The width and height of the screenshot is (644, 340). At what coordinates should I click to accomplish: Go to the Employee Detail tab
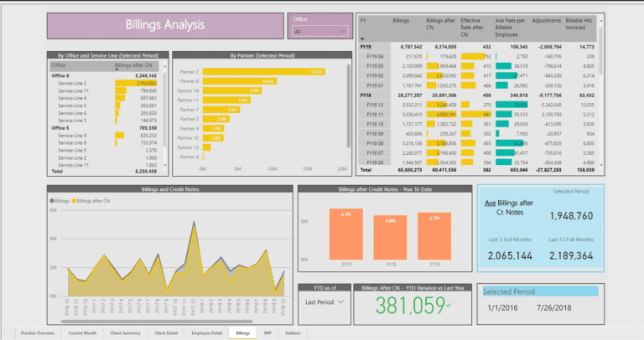click(x=206, y=333)
